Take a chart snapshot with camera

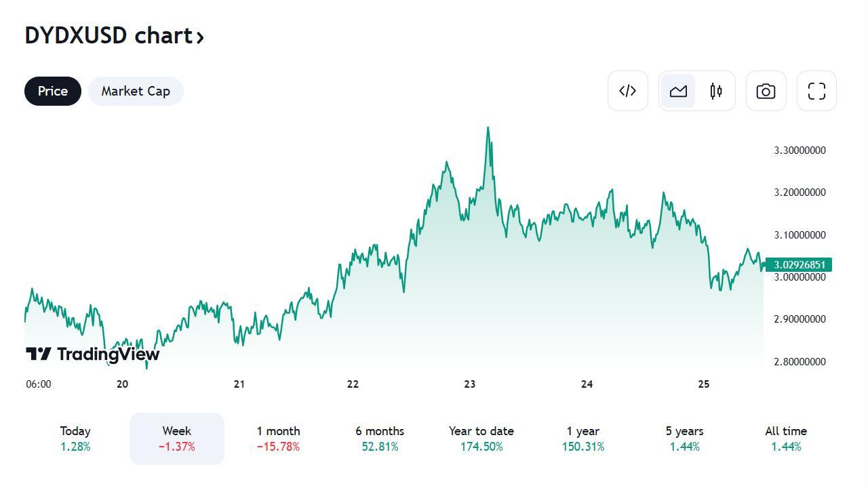pyautogui.click(x=766, y=91)
